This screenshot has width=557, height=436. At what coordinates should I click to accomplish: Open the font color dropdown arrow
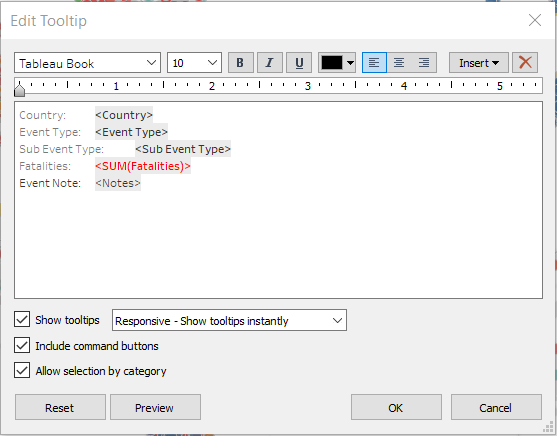click(x=350, y=63)
